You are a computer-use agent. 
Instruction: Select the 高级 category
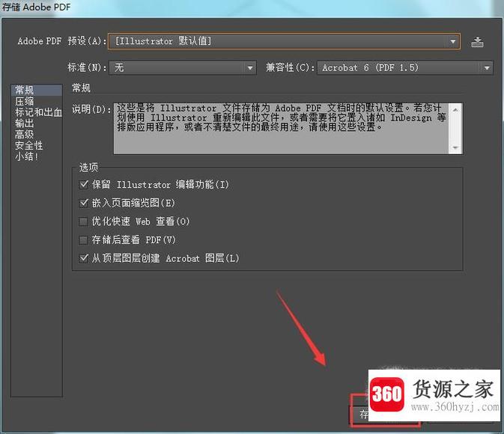37,134
